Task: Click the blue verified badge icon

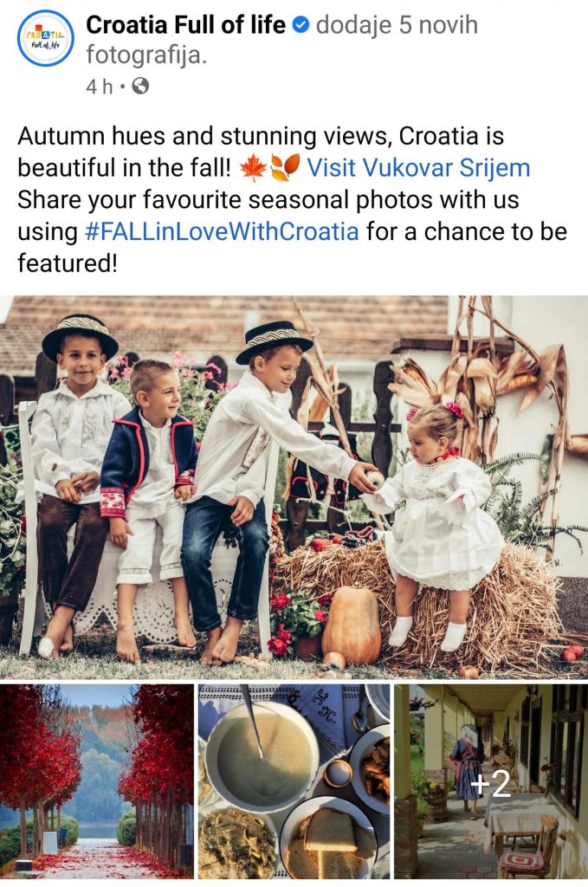Action: coord(302,25)
